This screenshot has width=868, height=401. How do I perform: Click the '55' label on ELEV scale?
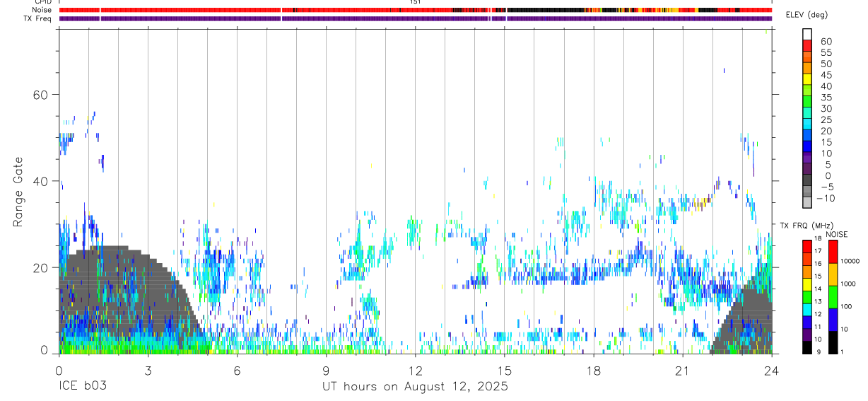tap(826, 52)
